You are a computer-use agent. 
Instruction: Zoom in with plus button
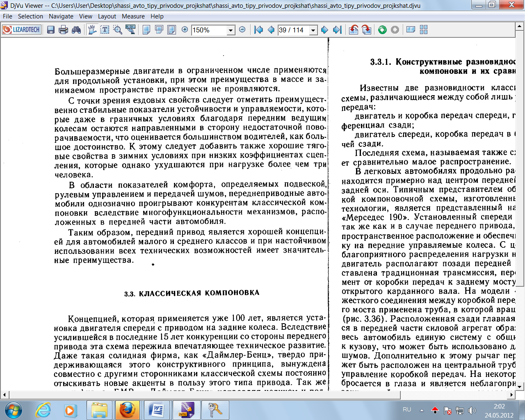tap(185, 30)
